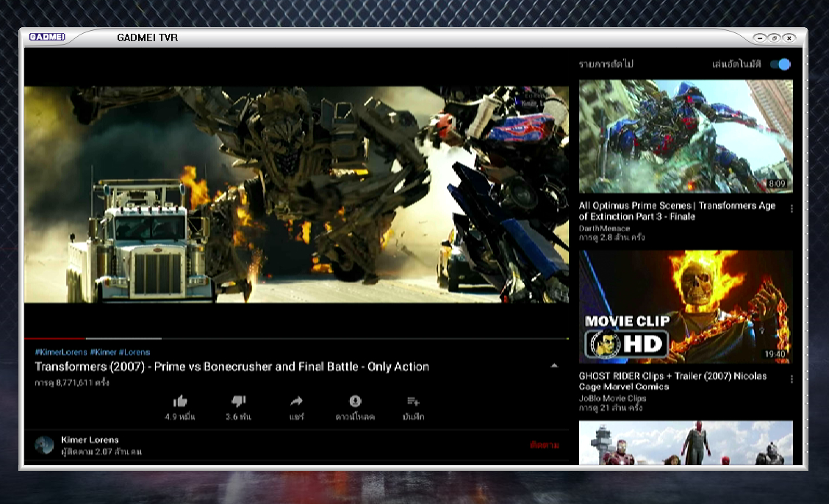
Task: Open Kimer Lorens channel avatar
Action: coord(44,445)
